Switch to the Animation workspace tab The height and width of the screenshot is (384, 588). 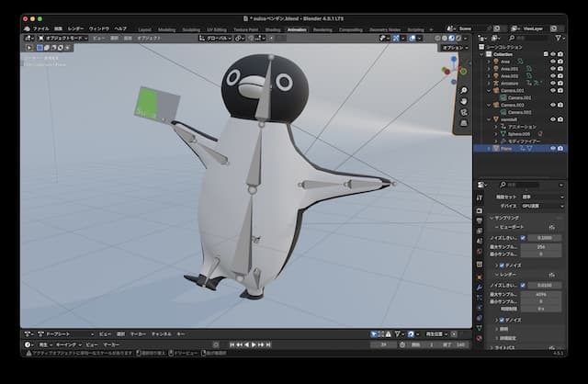point(297,29)
